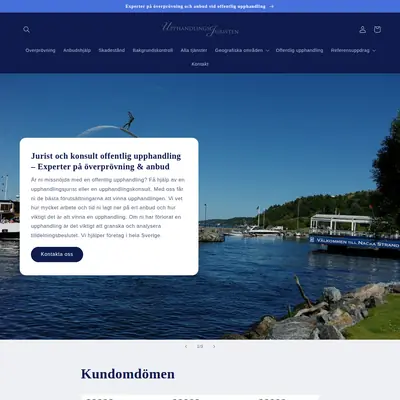Open the Alla tjänster menu item
Image resolution: width=400 pixels, height=400 pixels.
click(194, 50)
